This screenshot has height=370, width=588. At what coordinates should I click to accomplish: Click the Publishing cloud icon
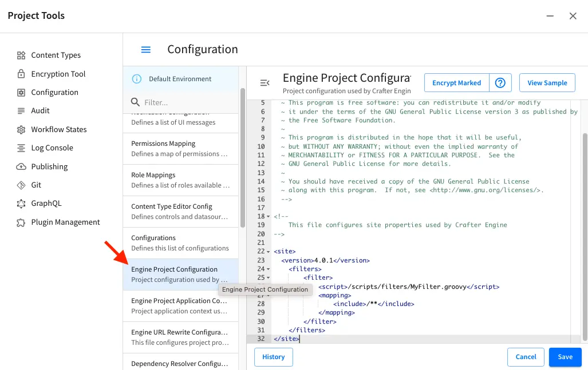tap(21, 166)
